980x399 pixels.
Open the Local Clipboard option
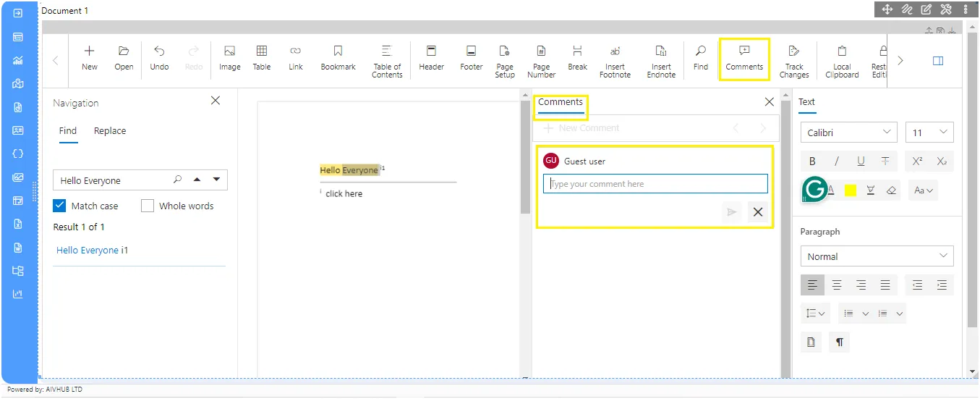coord(842,61)
